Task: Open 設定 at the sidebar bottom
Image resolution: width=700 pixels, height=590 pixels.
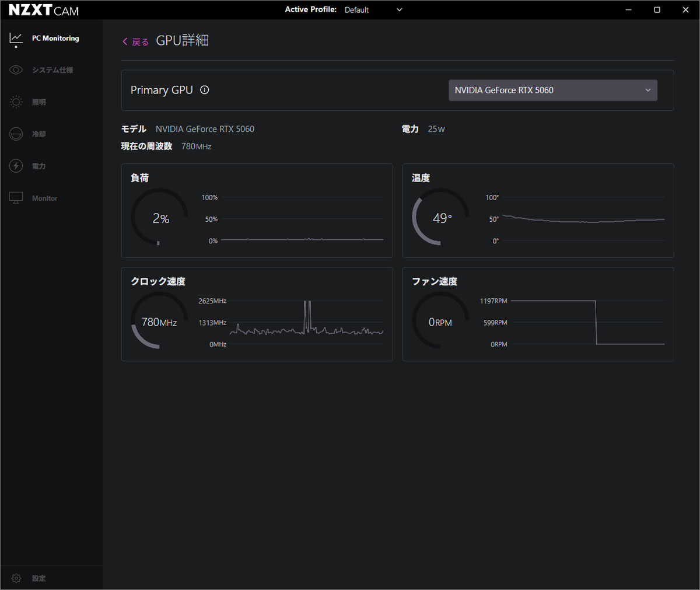Action: [39, 578]
